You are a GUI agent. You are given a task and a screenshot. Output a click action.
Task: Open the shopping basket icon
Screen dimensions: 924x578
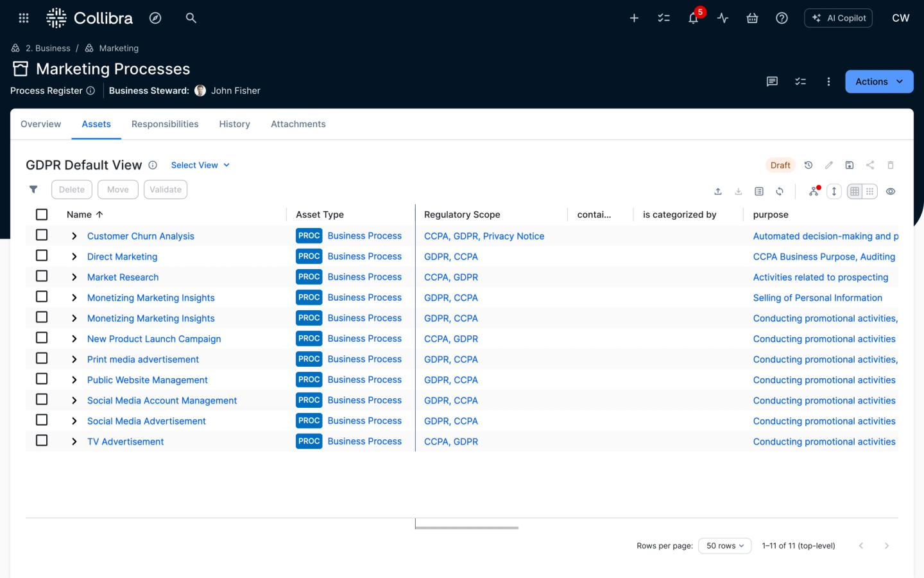pos(752,18)
